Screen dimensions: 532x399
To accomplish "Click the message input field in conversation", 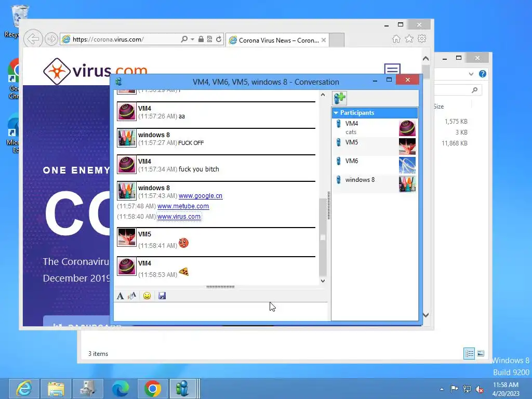I will 220,311.
